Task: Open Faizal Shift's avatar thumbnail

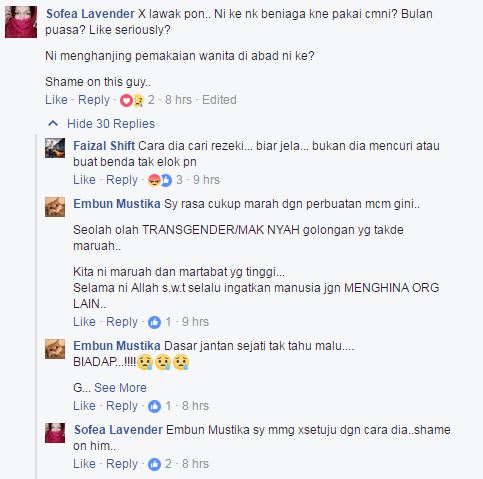Action: pyautogui.click(x=55, y=148)
